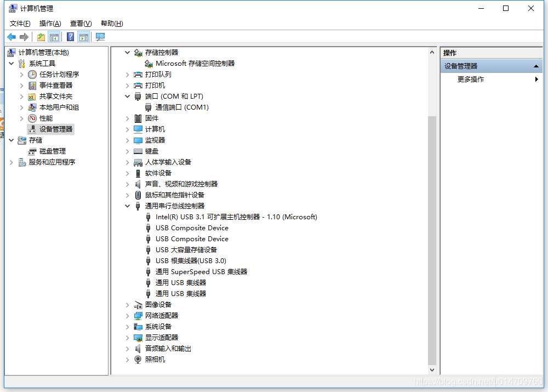Screen dimensions: 548x392
Task: Select the 人体学输入设备 category
Action: [x=168, y=162]
